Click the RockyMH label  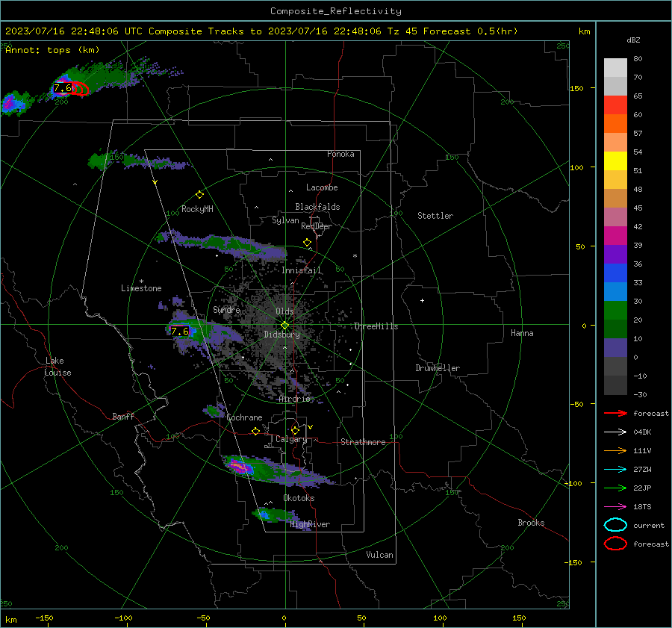[x=197, y=209]
